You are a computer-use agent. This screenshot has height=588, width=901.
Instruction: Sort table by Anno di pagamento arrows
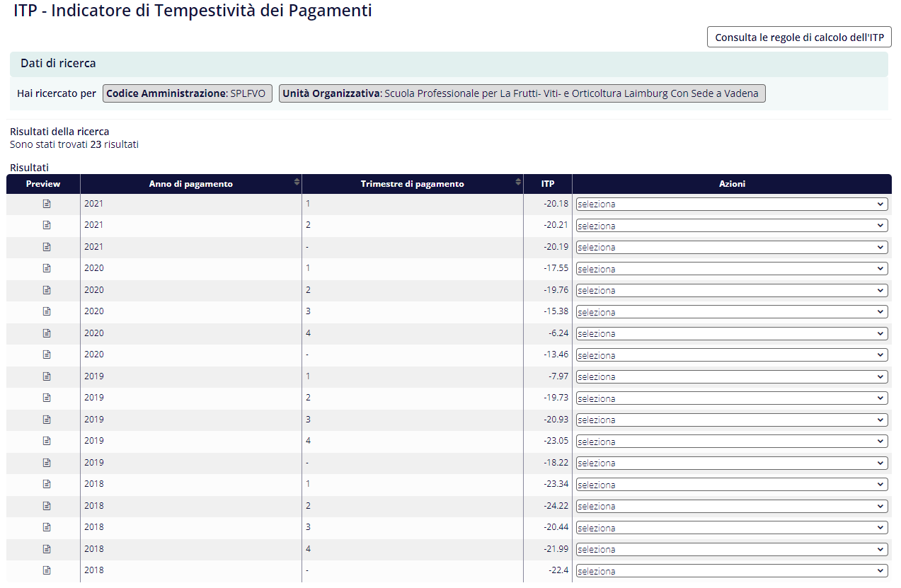coord(297,183)
